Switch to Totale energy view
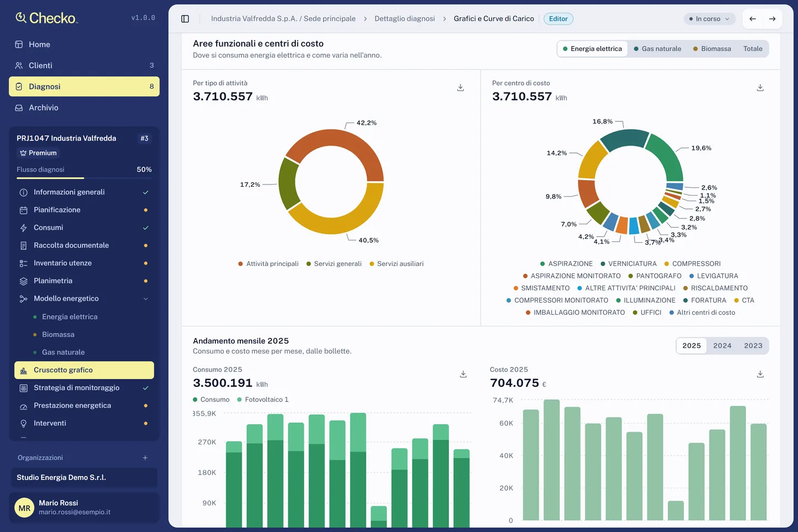The width and height of the screenshot is (798, 532). click(x=753, y=49)
